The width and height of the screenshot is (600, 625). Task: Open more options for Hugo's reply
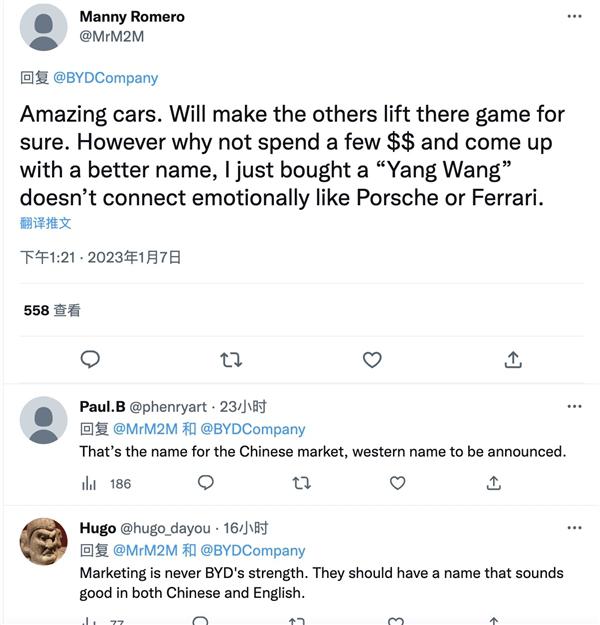[574, 528]
